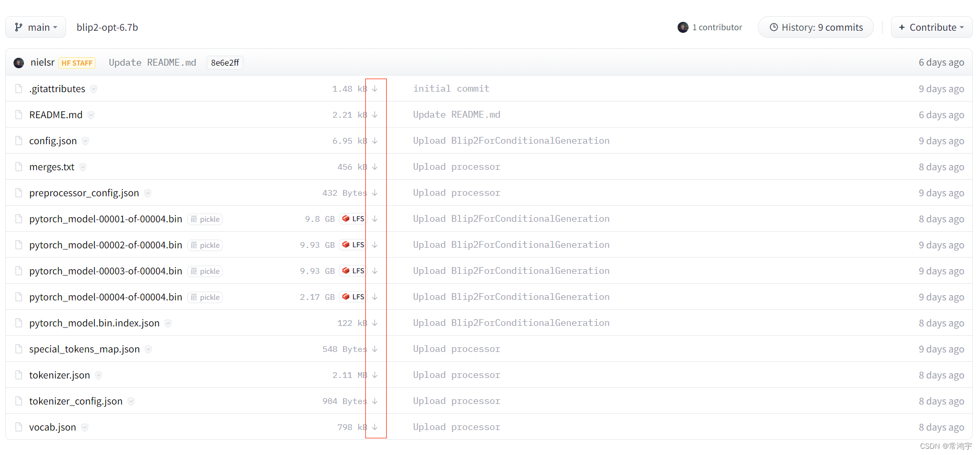980x455 pixels.
Task: Open the merges.txt file
Action: point(52,167)
